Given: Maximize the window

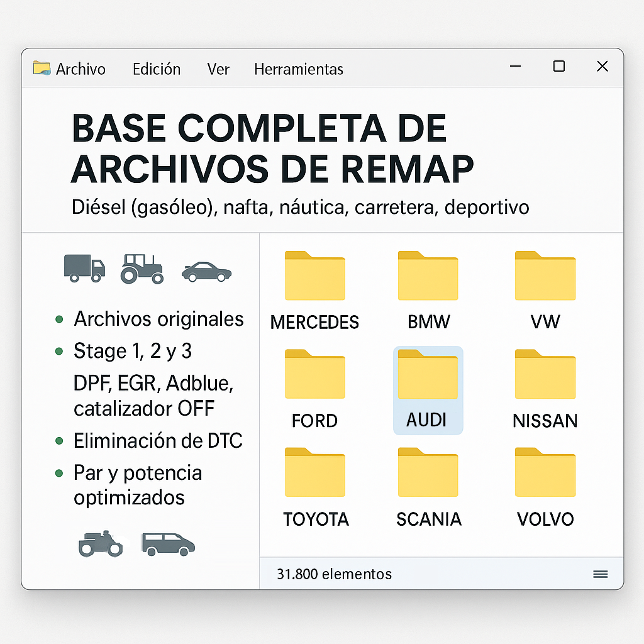Looking at the screenshot, I should click(x=559, y=66).
